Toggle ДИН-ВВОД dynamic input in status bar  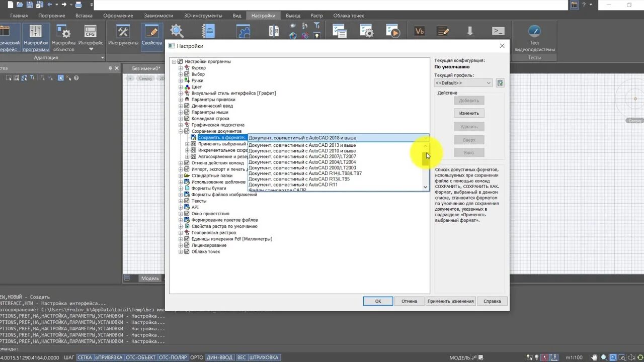coord(220,357)
